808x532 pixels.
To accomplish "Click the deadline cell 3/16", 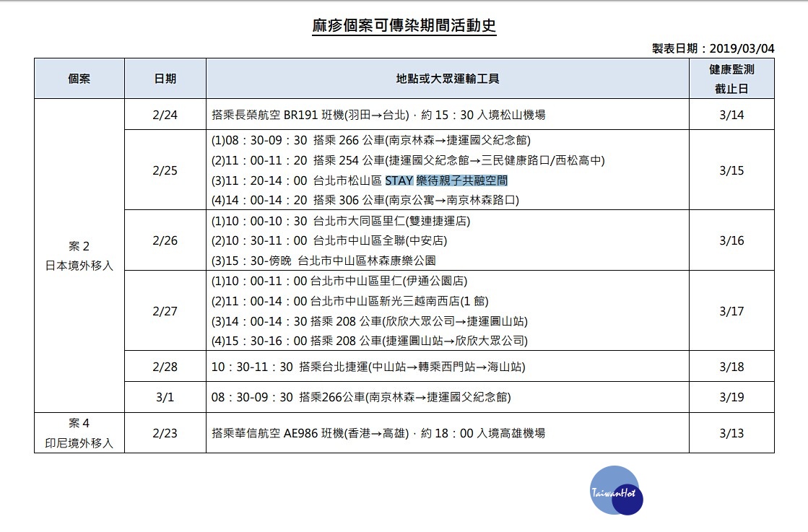I will (731, 240).
